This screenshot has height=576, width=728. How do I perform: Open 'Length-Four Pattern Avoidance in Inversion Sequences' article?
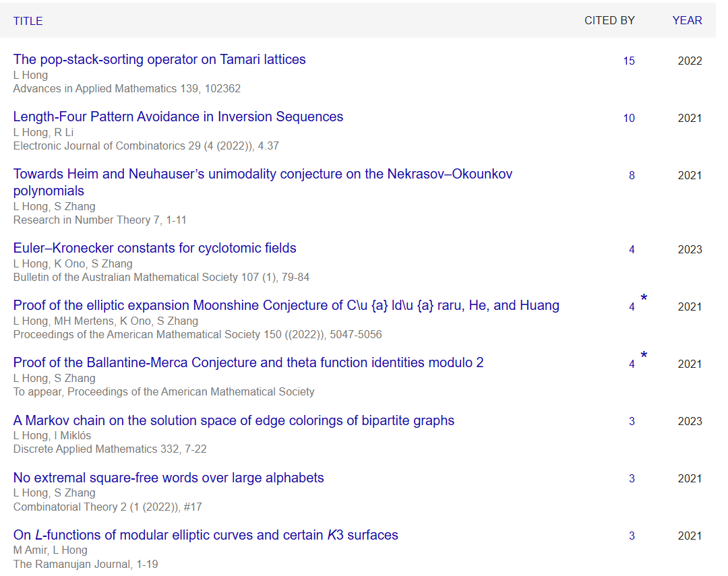178,117
